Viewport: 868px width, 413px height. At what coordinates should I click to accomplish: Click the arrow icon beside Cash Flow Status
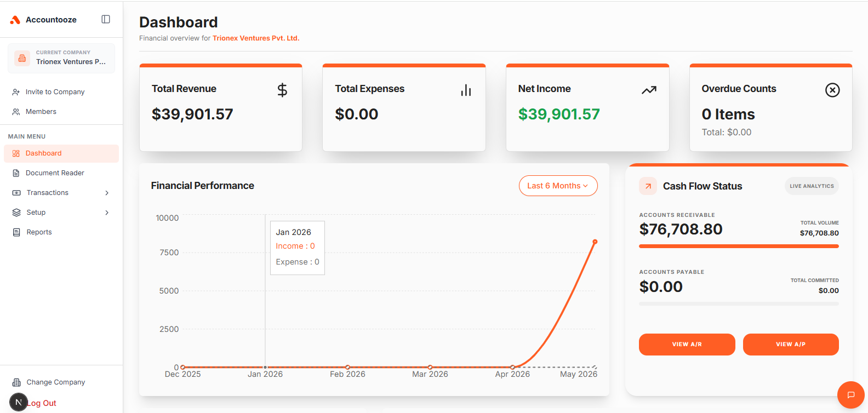tap(648, 186)
